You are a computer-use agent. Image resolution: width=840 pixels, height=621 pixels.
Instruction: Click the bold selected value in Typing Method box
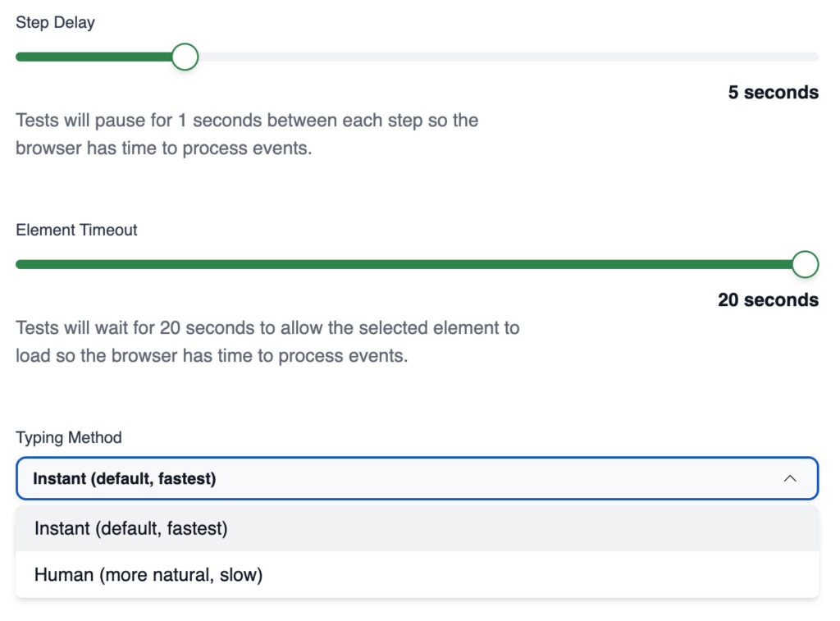point(125,478)
